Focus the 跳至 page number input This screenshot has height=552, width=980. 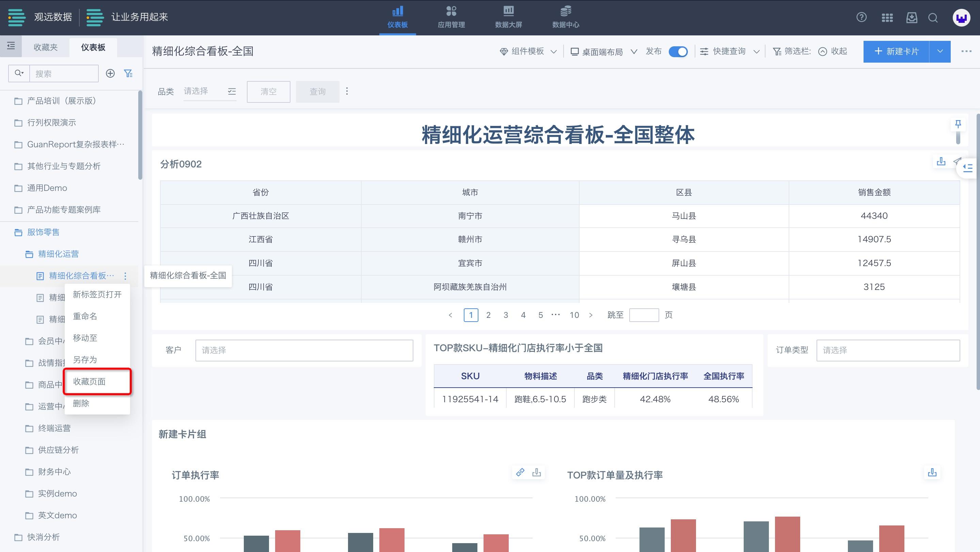pyautogui.click(x=644, y=315)
